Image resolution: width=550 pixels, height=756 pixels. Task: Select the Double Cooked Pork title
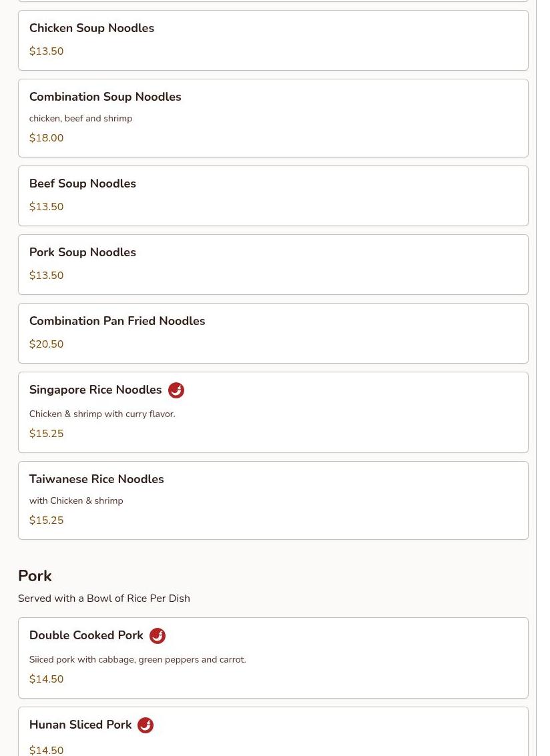click(x=86, y=635)
